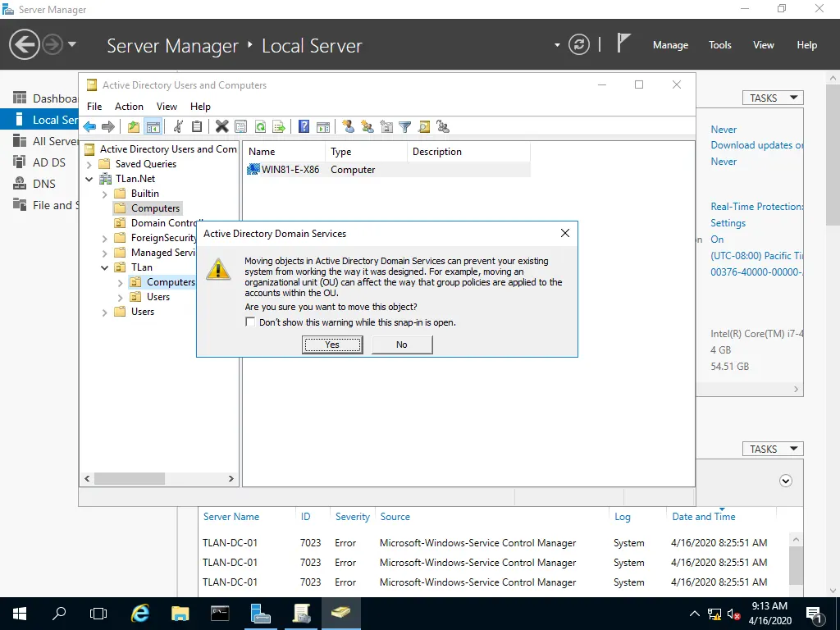Click the (UTC-08:00) Pacific time zone link
This screenshot has height=630, width=840.
[757, 256]
